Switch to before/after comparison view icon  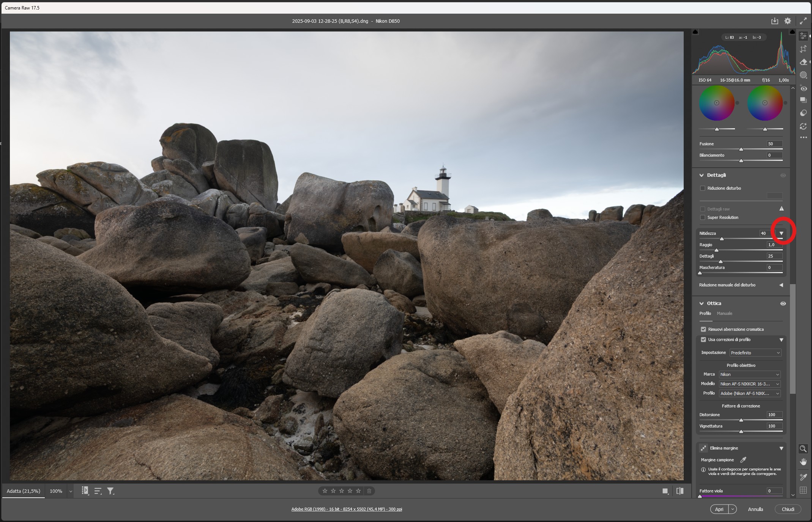pos(680,491)
